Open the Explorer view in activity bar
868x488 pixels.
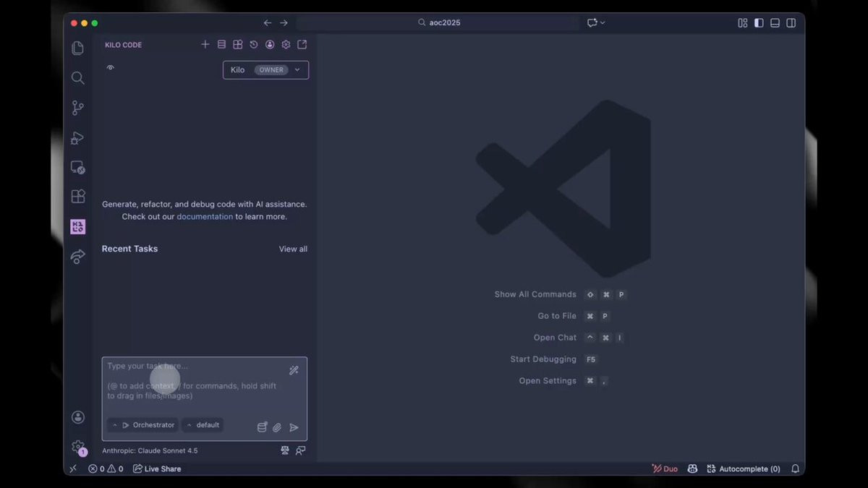point(77,48)
